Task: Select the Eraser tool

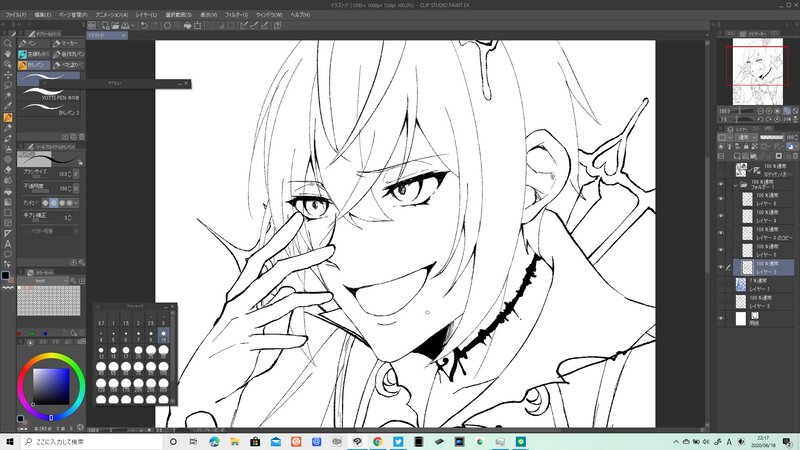Action: coord(7,170)
